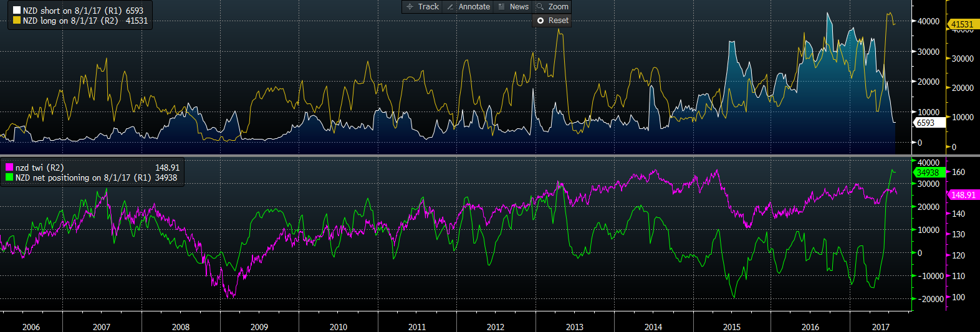Click the News list icon
The image size is (980, 332).
(x=501, y=7)
